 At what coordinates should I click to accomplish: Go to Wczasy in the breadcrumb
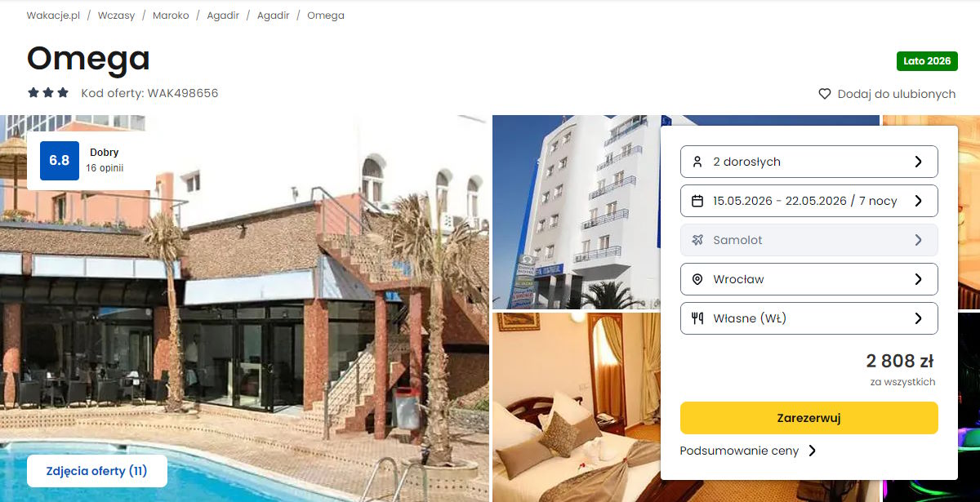coord(116,16)
